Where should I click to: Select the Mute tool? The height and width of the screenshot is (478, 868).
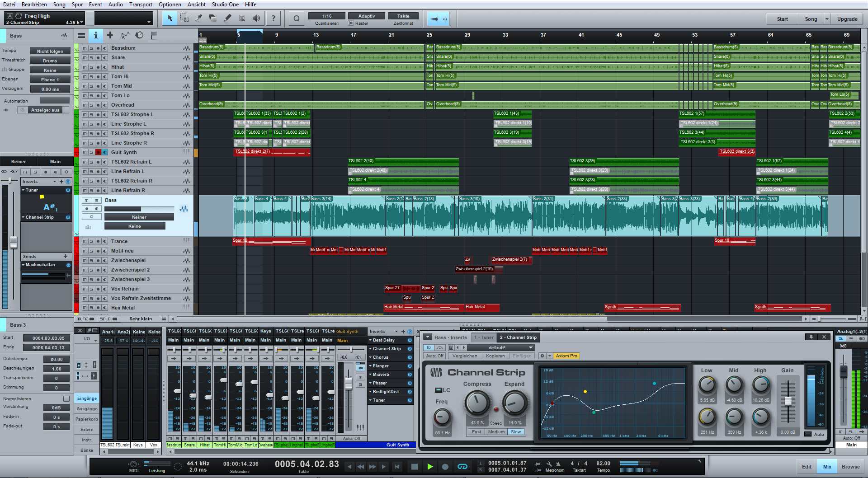[242, 19]
